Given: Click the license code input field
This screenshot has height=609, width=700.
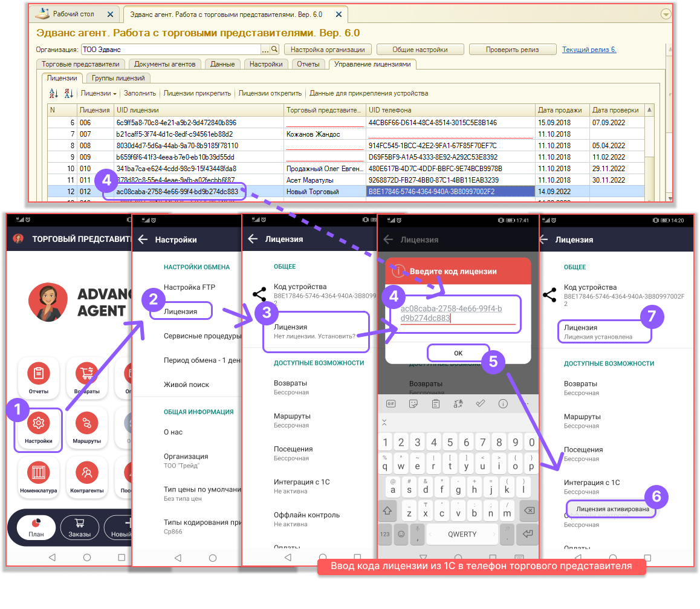Looking at the screenshot, I should (x=458, y=313).
